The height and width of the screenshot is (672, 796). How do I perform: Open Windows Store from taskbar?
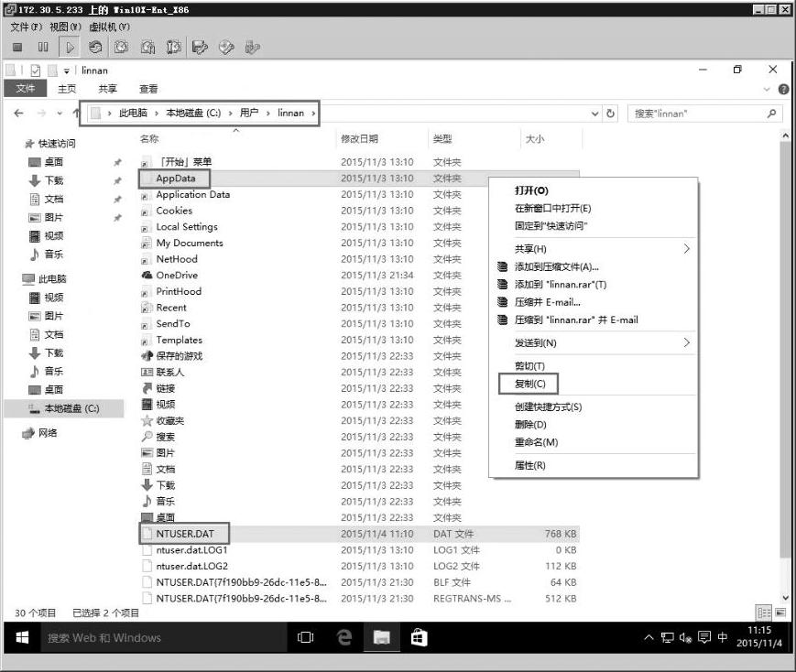coord(419,637)
